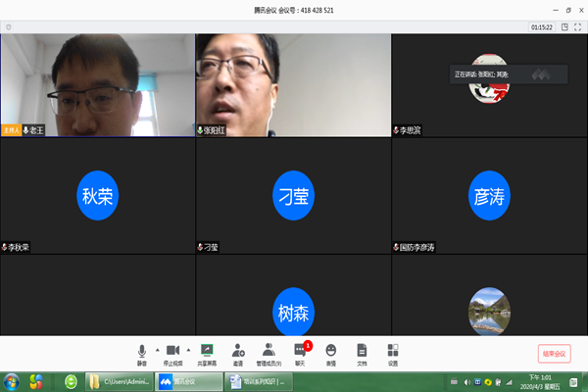
Task: Click the 秋荣 blue avatar circle
Action: tap(97, 195)
